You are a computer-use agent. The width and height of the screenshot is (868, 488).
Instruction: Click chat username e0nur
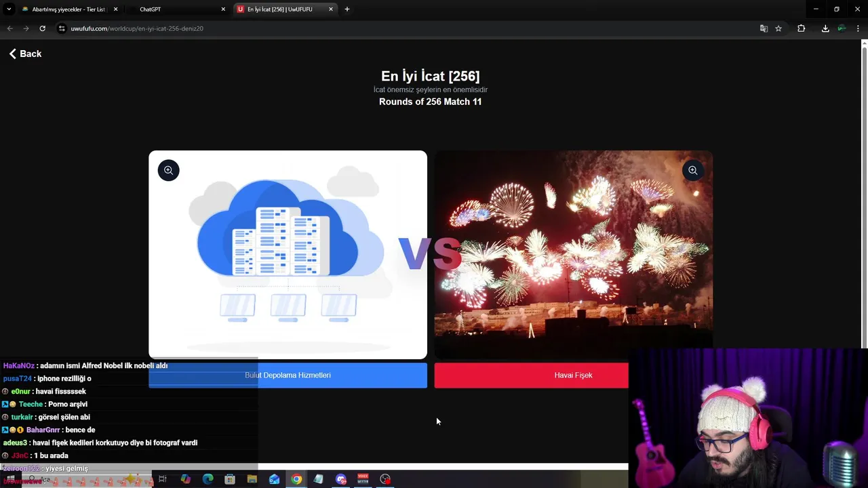point(20,392)
